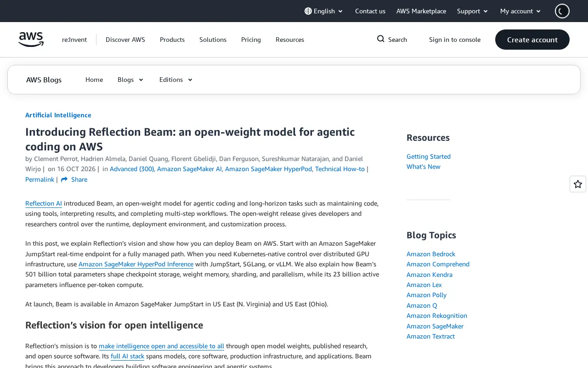Click the star bookmark icon

(578, 184)
